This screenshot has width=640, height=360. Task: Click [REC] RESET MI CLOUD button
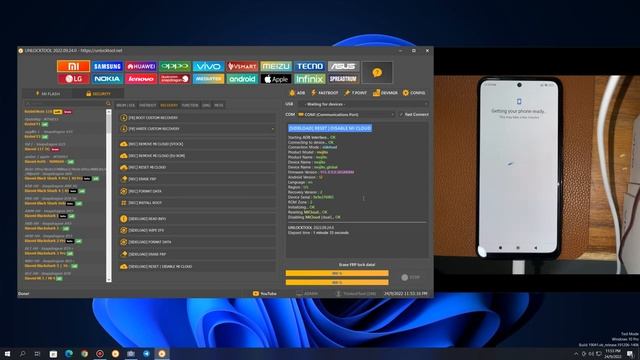198,167
